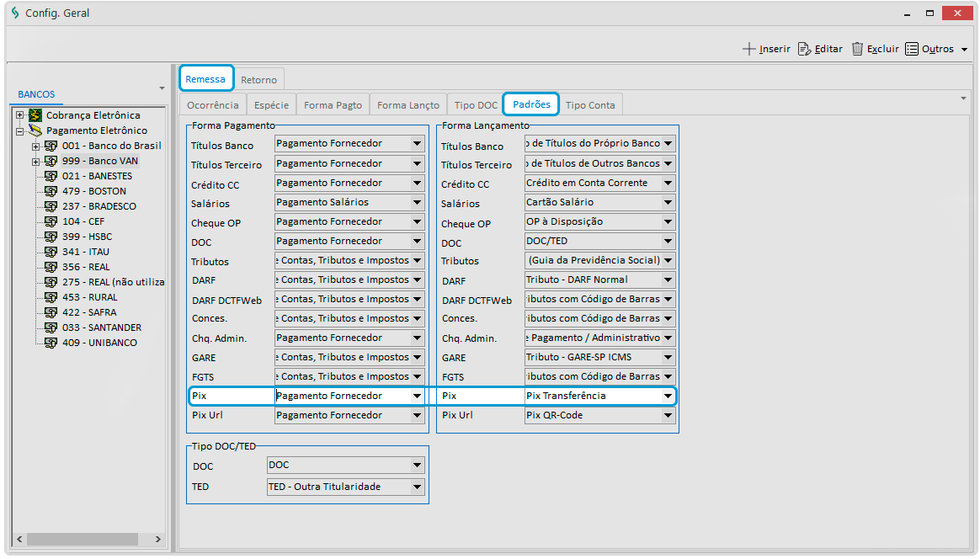Screen dimensions: 980x559
Task: Open Forma Pagamento Títulos Banco dropdown
Action: click(417, 144)
